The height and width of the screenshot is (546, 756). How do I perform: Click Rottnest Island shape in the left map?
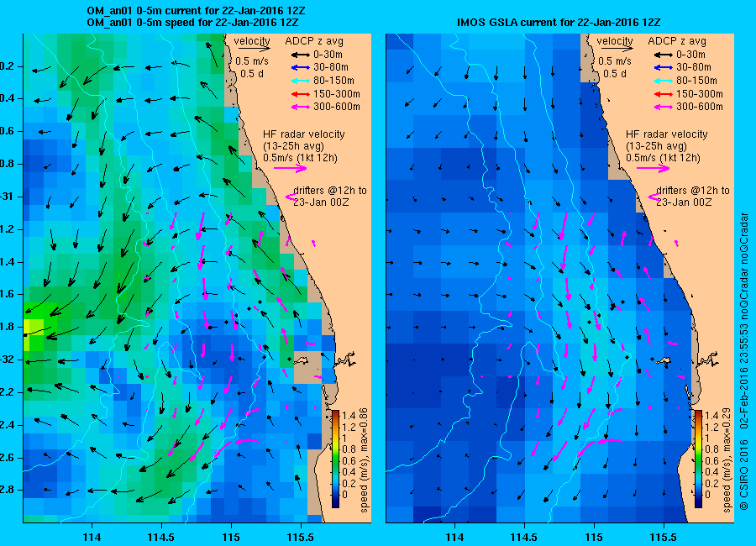[302, 360]
